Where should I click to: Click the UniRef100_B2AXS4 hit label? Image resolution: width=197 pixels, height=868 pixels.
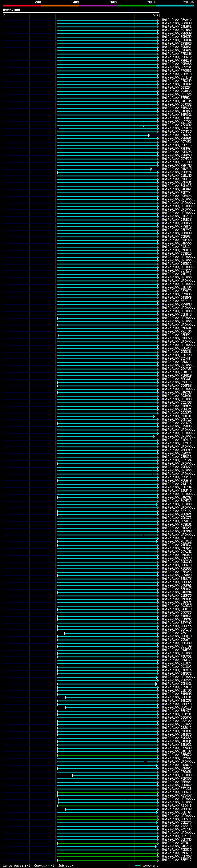177,454
